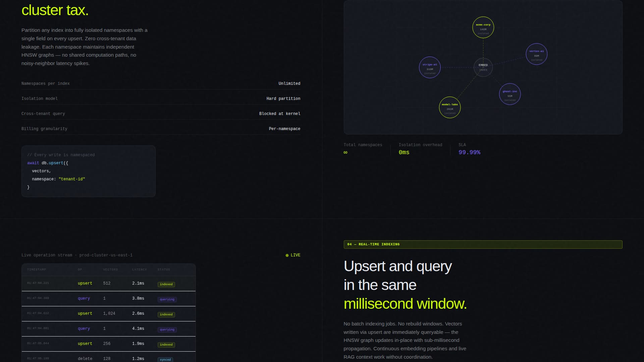The image size is (644, 362).
Task: Click the STATUS column header
Action: (164, 269)
